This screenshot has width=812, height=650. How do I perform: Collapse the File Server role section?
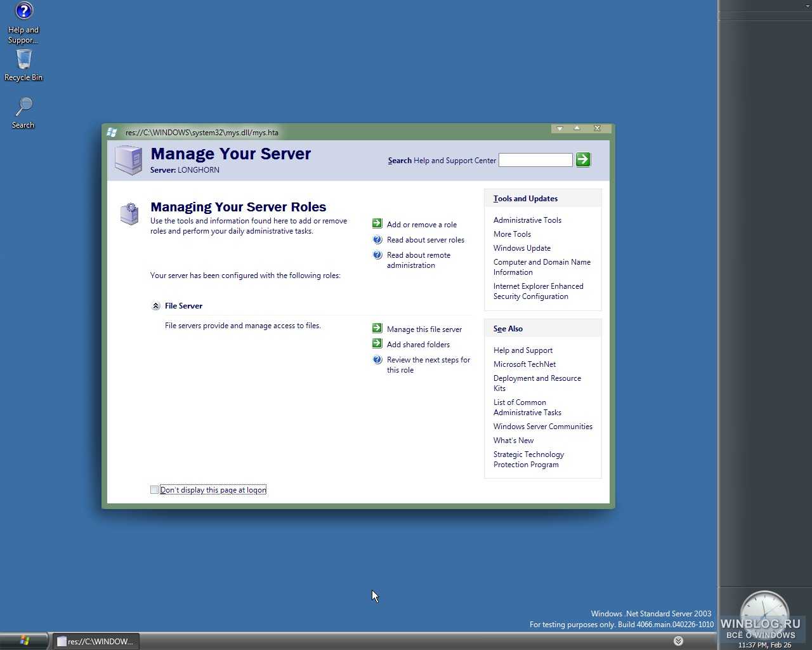coord(155,306)
